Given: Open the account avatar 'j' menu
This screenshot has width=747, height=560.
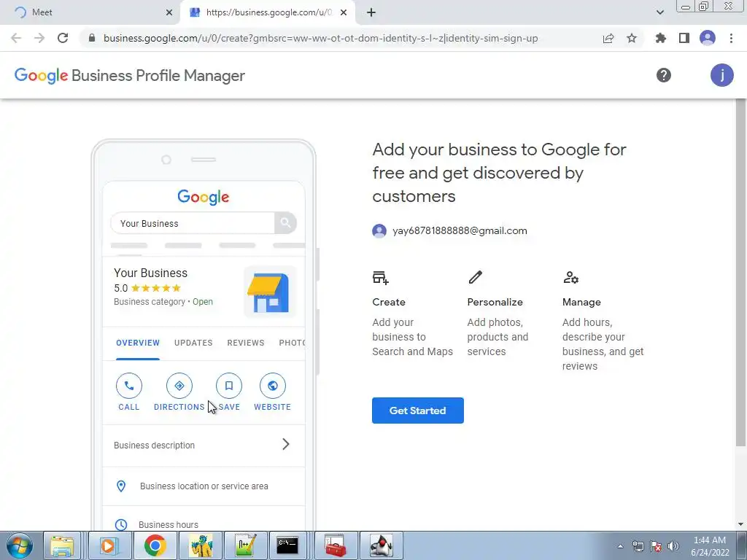Looking at the screenshot, I should 721,75.
